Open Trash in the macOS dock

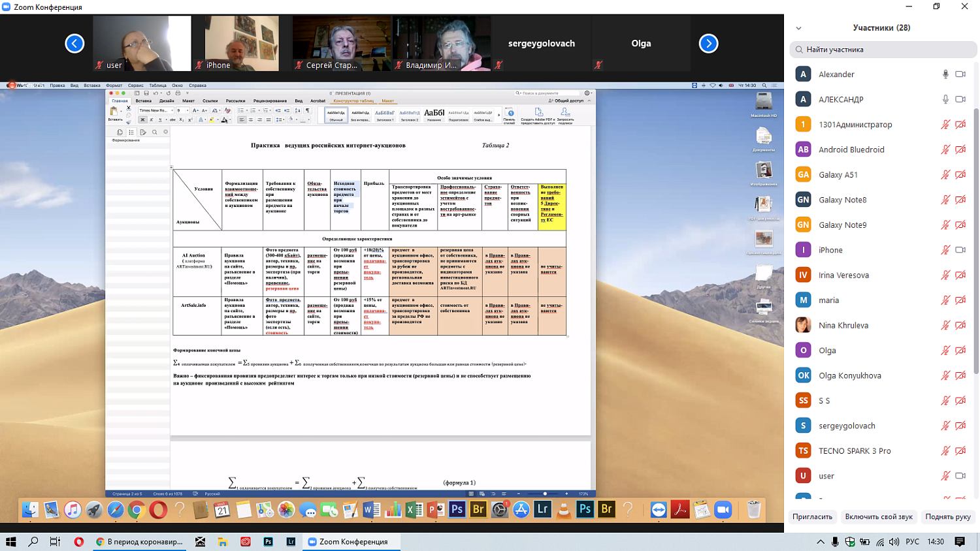(754, 509)
